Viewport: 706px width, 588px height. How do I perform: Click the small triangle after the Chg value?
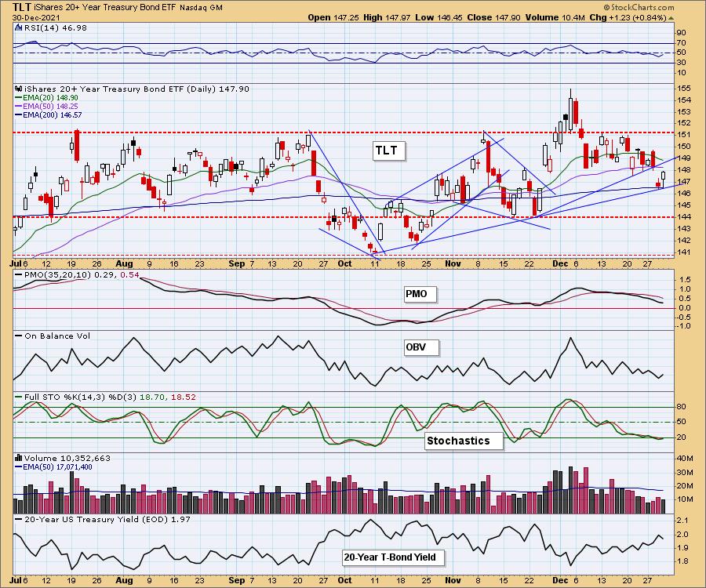[x=671, y=19]
